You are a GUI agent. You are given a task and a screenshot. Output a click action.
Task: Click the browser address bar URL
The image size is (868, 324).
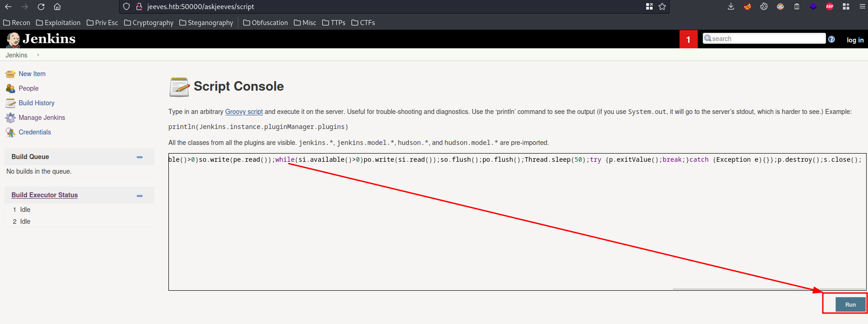pos(201,6)
